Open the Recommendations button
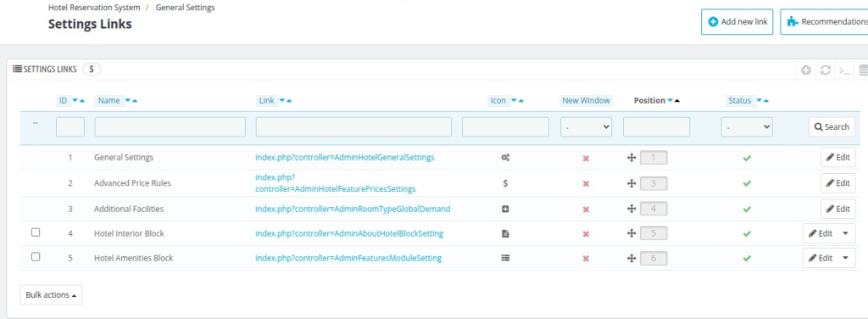 pos(825,21)
